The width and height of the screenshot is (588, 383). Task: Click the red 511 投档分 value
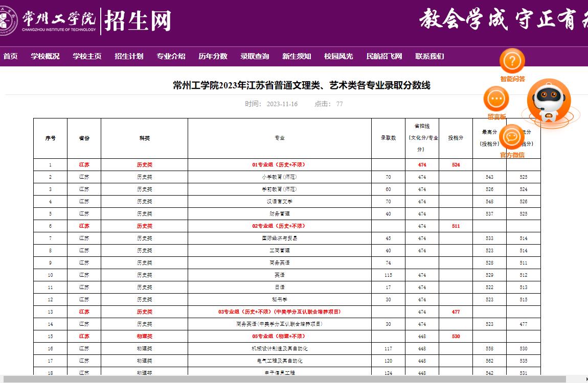456,226
